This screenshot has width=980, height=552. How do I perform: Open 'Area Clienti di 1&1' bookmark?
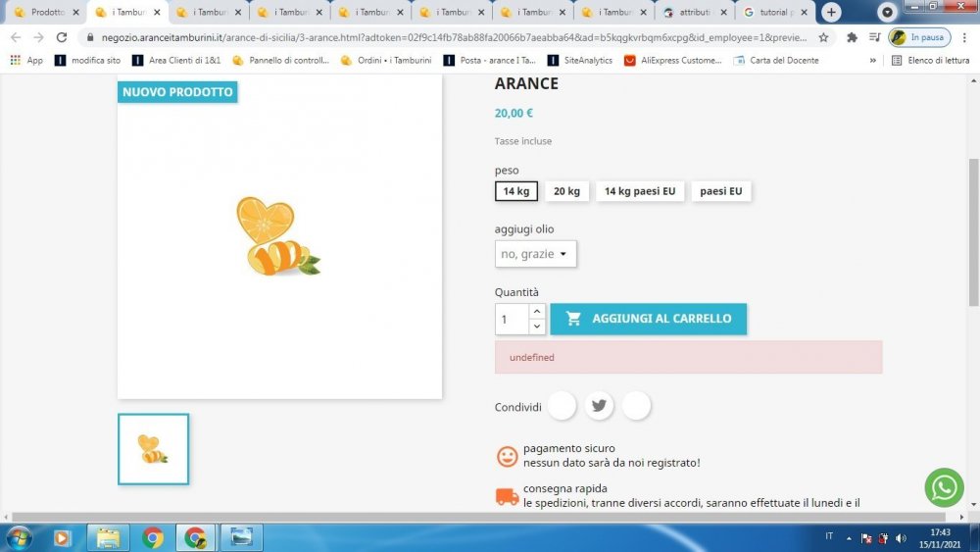click(176, 60)
